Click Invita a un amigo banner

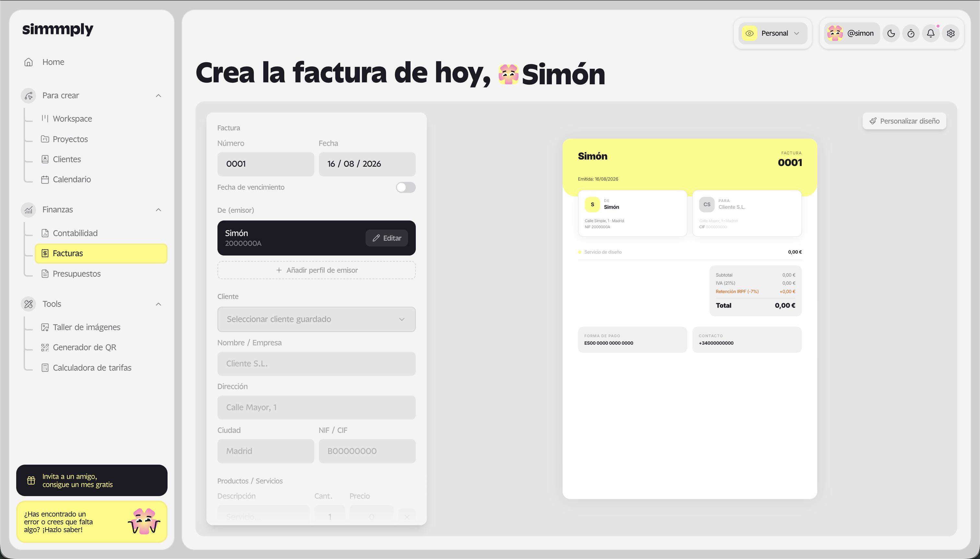[92, 480]
